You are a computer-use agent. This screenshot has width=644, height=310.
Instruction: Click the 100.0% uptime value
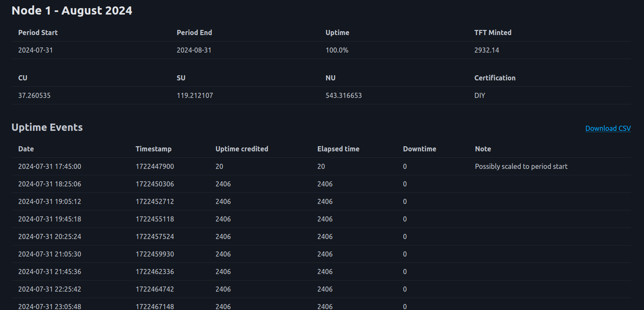pos(337,50)
